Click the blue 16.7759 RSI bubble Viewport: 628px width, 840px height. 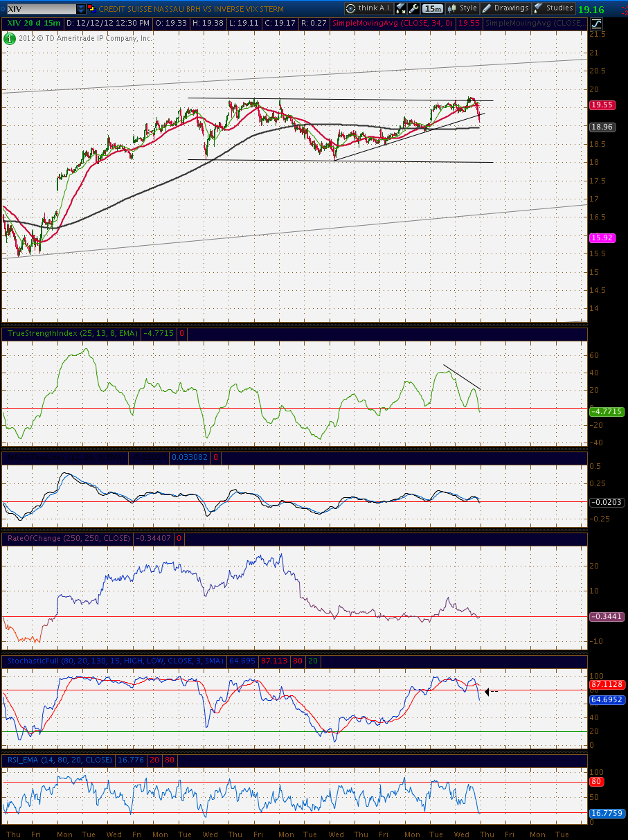pos(607,813)
